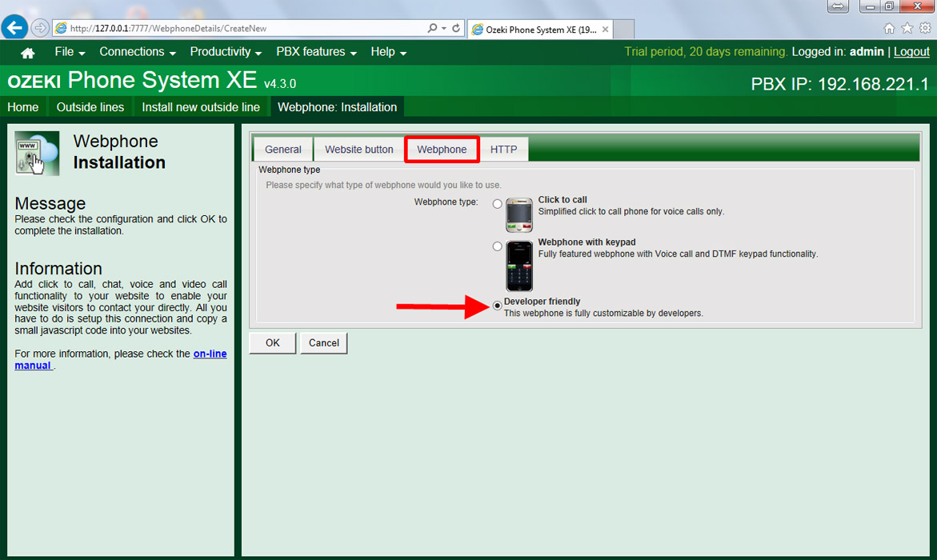Select the Click to call radio button

point(497,204)
